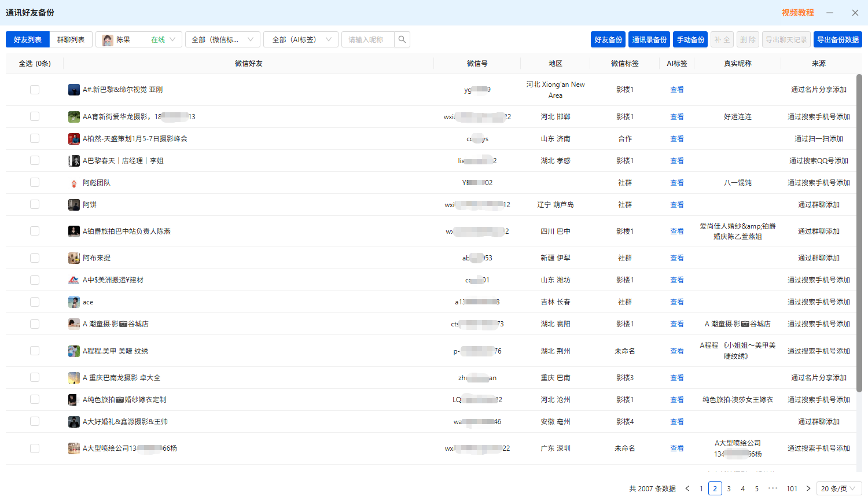The image size is (868, 504).
Task: Open avatar of AA育新街爱华龙摄影 contact
Action: [x=74, y=117]
